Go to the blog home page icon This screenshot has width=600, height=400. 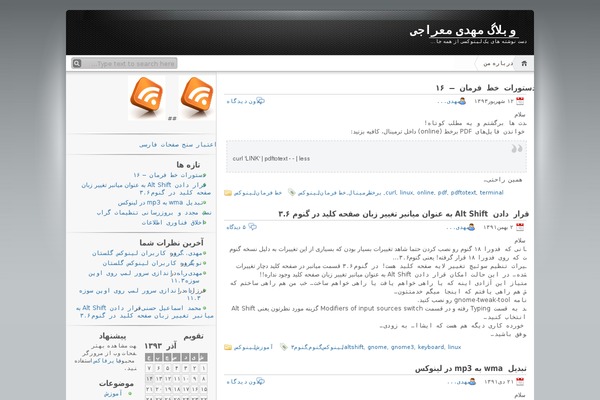pyautogui.click(x=524, y=63)
